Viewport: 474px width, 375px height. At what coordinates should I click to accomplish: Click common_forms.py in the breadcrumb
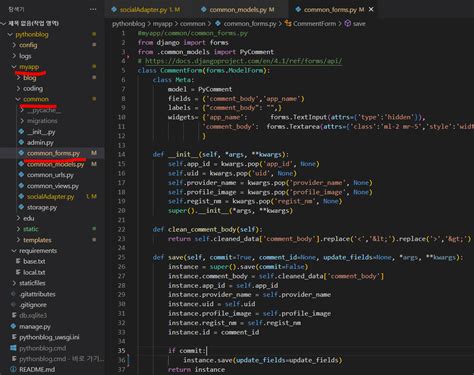[x=250, y=24]
